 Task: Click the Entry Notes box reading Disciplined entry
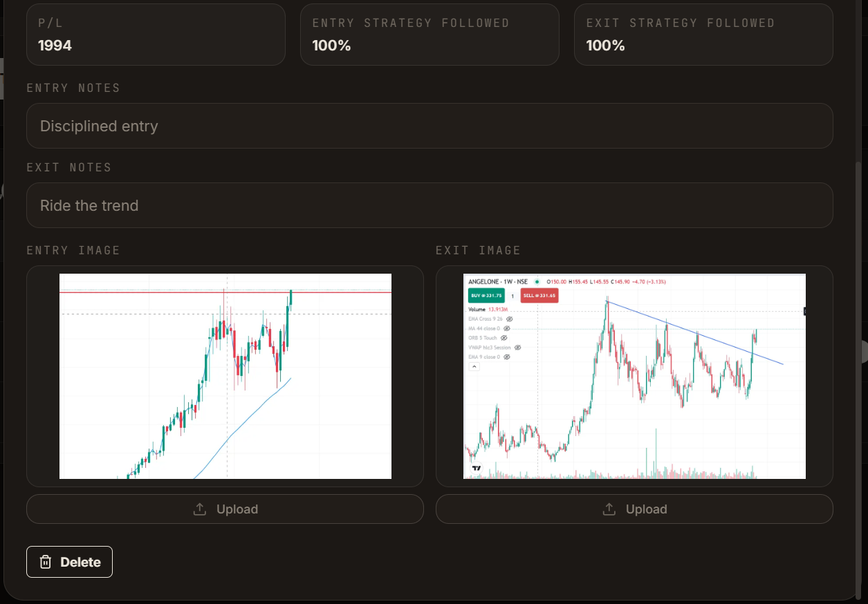(430, 126)
